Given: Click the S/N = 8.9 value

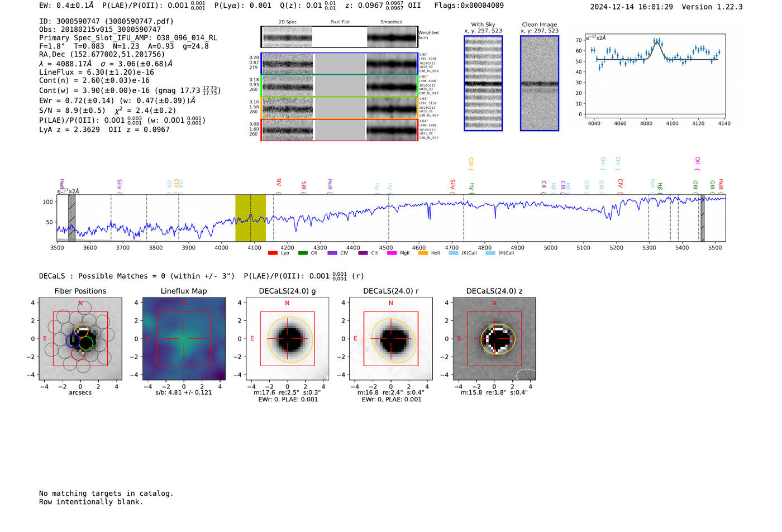Looking at the screenshot, I should point(72,111).
